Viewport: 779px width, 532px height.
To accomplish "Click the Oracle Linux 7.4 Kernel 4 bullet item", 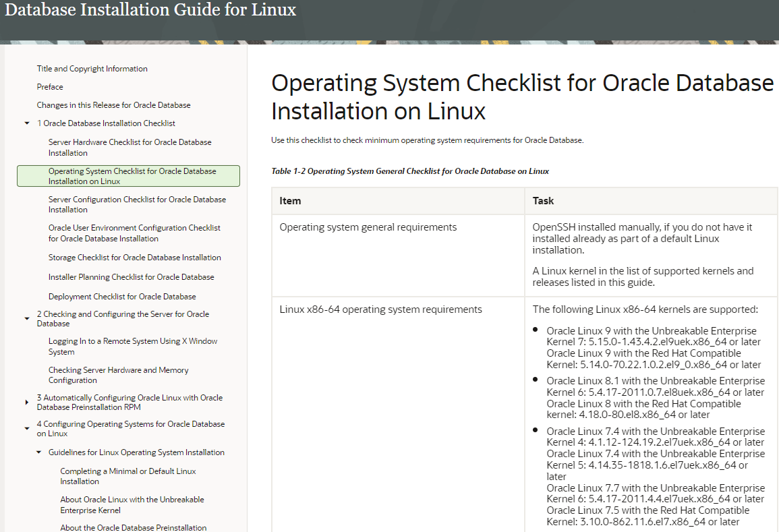I will (x=656, y=437).
